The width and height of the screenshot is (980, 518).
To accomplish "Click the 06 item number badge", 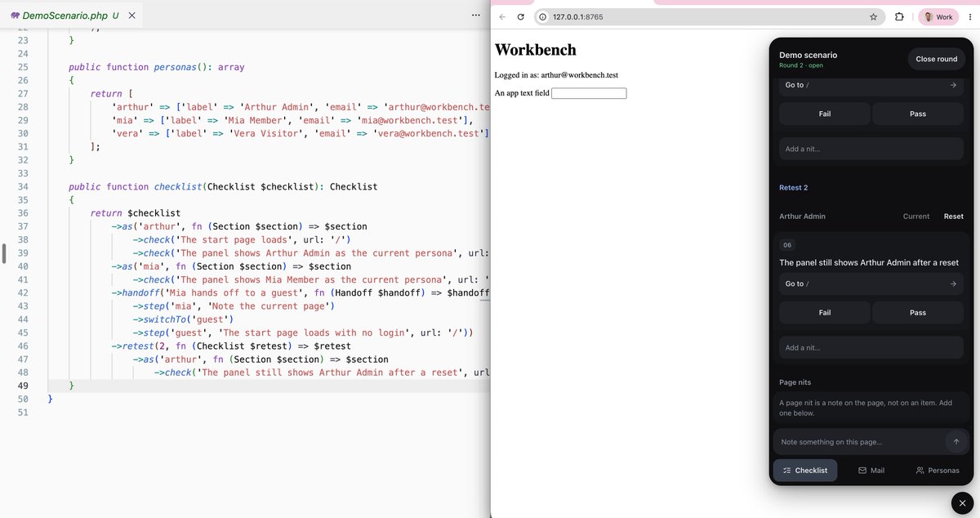I will point(787,245).
